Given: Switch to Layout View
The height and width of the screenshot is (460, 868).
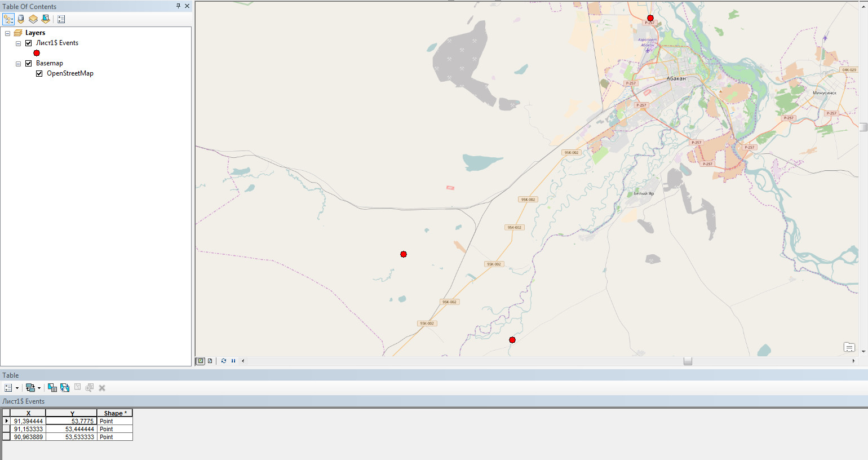Looking at the screenshot, I should pyautogui.click(x=210, y=361).
